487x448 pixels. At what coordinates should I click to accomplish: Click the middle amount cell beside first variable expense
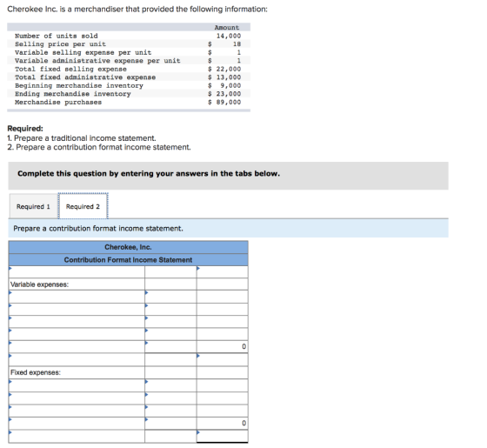coord(170,297)
